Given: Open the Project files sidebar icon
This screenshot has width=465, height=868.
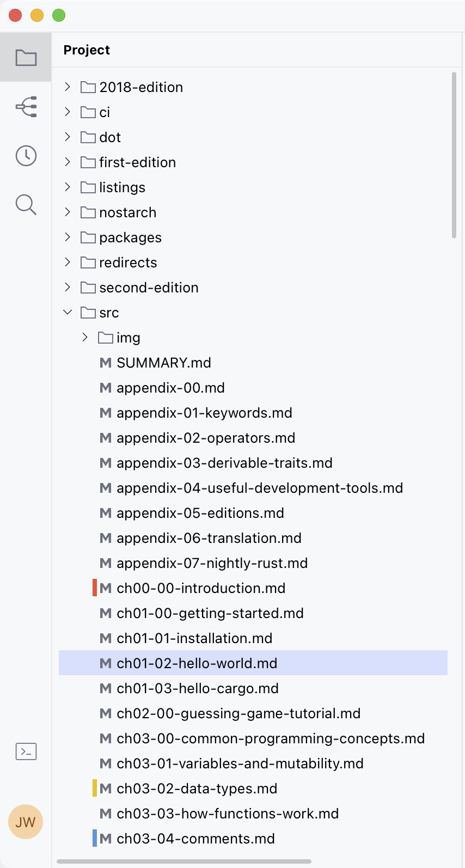Looking at the screenshot, I should click(26, 57).
